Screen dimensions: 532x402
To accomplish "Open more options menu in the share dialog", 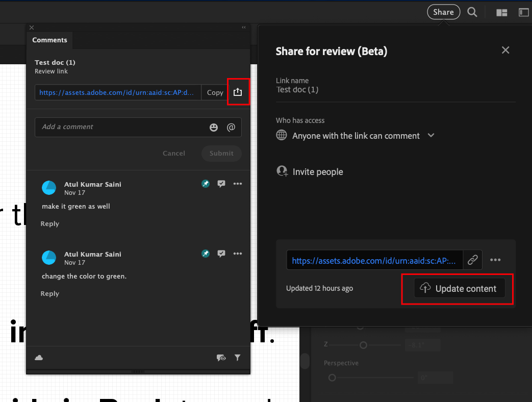I will 495,260.
